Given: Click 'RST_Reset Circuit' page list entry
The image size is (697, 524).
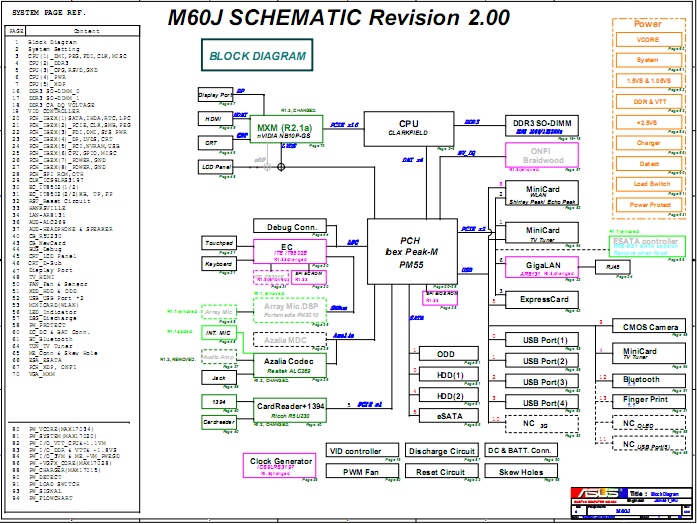Looking at the screenshot, I should coord(59,201).
